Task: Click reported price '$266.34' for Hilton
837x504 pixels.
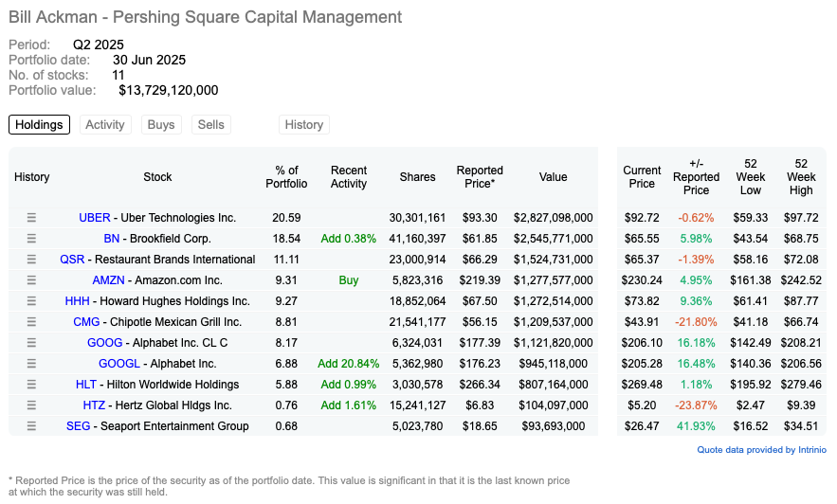Action: [x=480, y=384]
